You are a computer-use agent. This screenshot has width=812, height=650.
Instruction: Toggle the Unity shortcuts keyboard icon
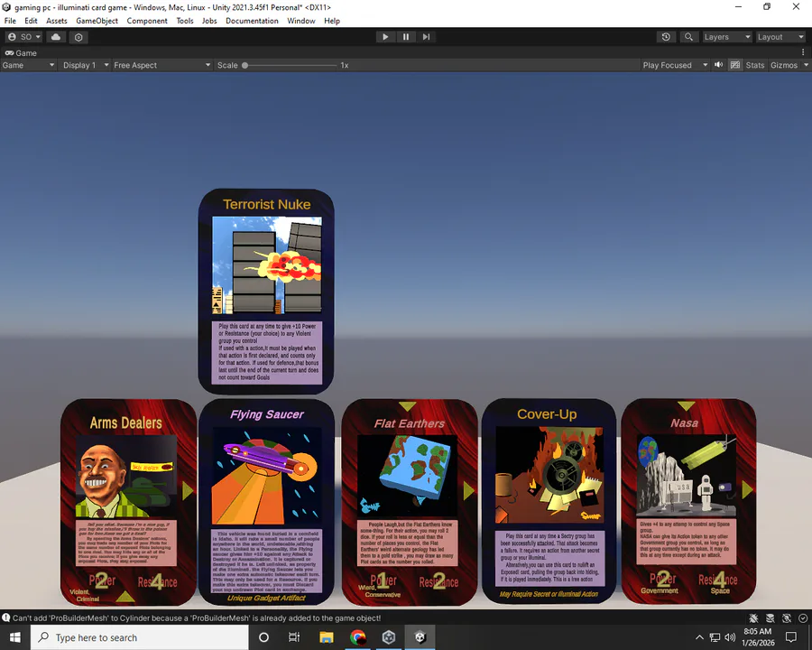[x=734, y=65]
